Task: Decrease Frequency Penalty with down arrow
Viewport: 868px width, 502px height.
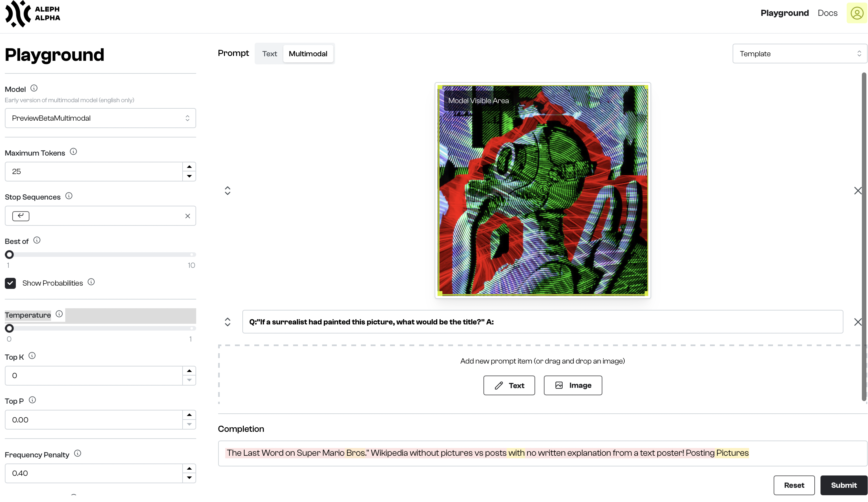Action: [x=189, y=477]
